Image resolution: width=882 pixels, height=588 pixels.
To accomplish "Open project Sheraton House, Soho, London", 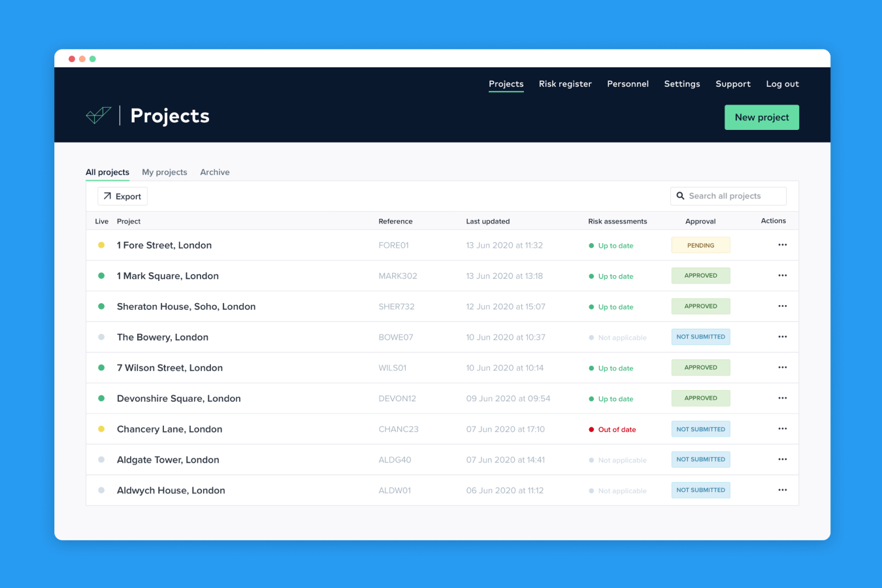I will click(x=186, y=306).
